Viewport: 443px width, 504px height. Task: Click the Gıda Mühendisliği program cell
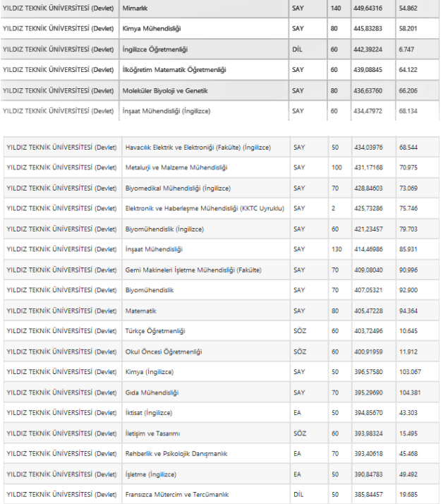(151, 392)
